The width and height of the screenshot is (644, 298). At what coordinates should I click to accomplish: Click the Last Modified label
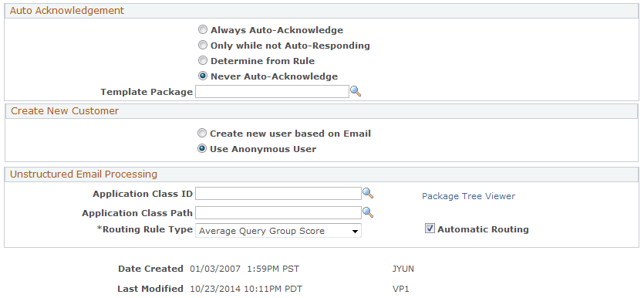click(x=150, y=289)
